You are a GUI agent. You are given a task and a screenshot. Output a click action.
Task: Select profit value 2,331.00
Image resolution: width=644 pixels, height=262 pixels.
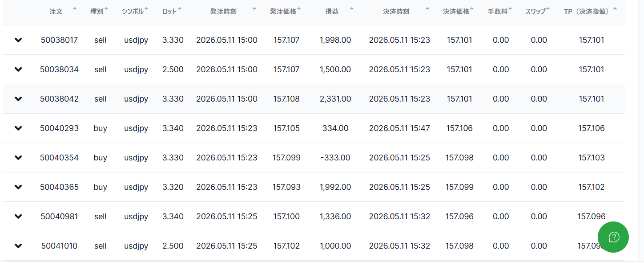tap(335, 99)
